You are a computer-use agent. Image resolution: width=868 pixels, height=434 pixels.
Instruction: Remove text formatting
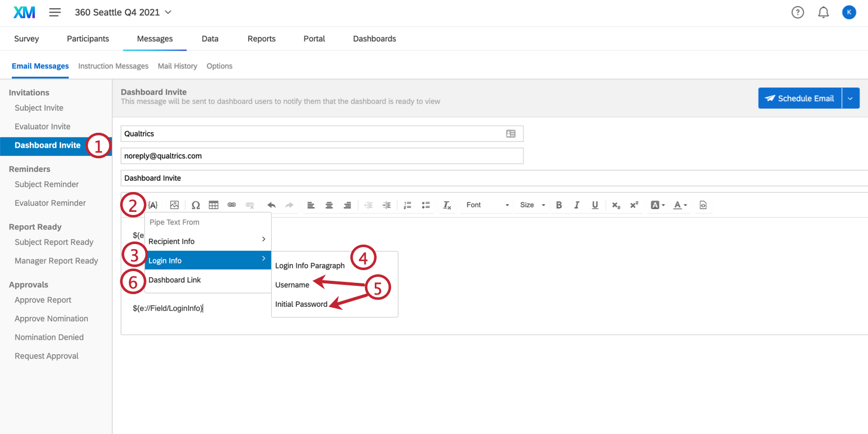click(x=447, y=205)
